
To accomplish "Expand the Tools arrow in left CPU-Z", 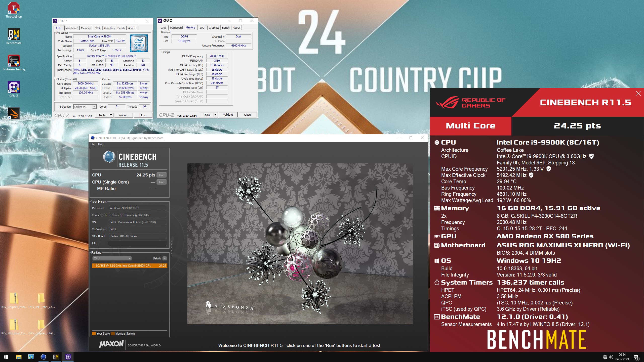I will click(x=111, y=115).
